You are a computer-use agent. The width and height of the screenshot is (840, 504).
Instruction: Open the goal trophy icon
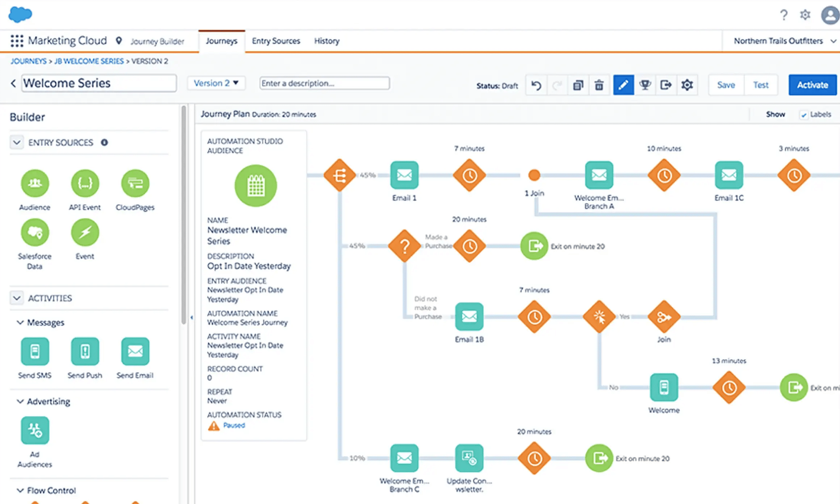[x=645, y=85]
